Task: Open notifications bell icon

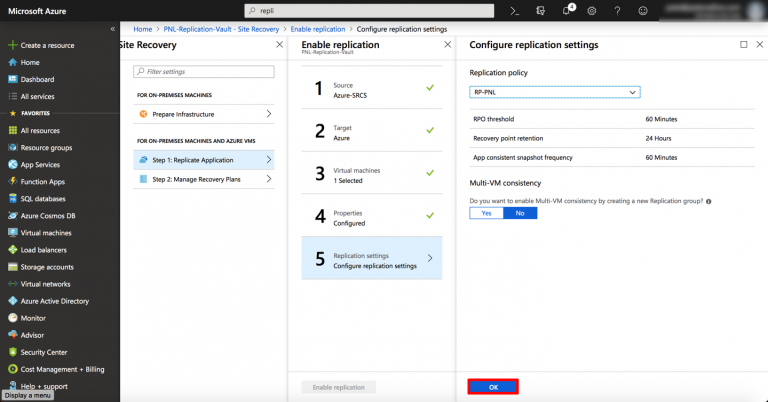Action: coord(567,11)
